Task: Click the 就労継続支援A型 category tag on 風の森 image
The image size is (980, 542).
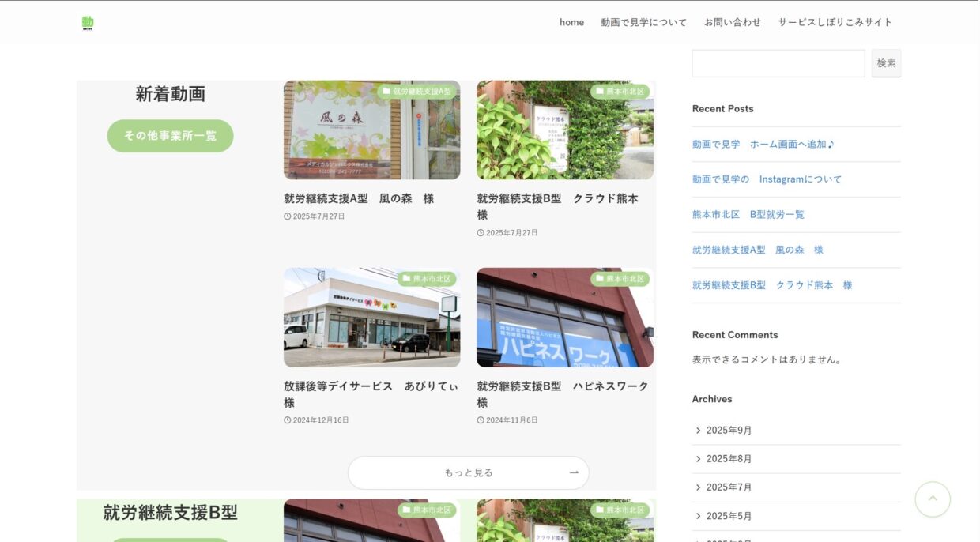Action: pos(417,92)
